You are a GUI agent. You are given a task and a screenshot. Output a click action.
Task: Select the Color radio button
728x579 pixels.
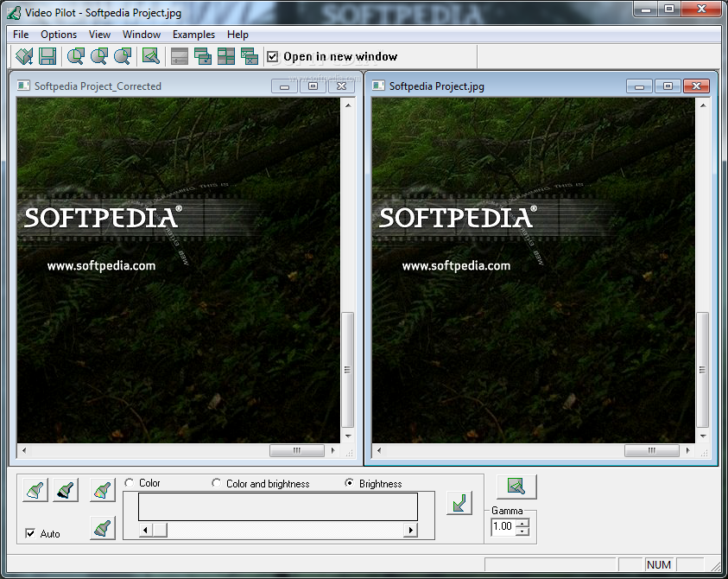pyautogui.click(x=129, y=483)
